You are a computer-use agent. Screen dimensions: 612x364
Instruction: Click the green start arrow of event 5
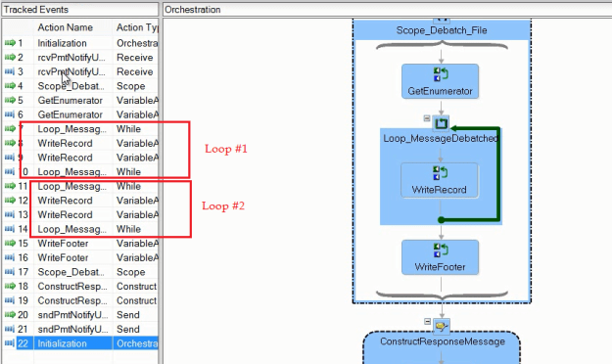(x=10, y=100)
